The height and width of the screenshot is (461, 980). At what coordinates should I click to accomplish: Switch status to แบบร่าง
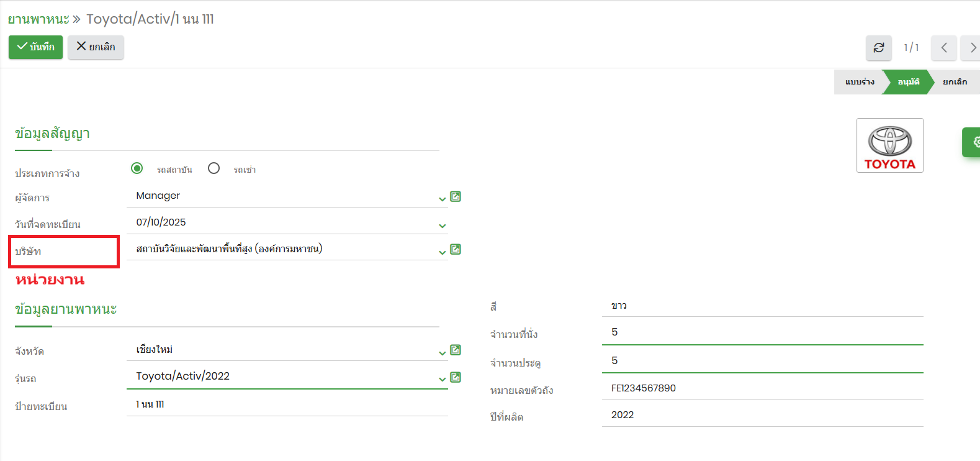tap(859, 82)
